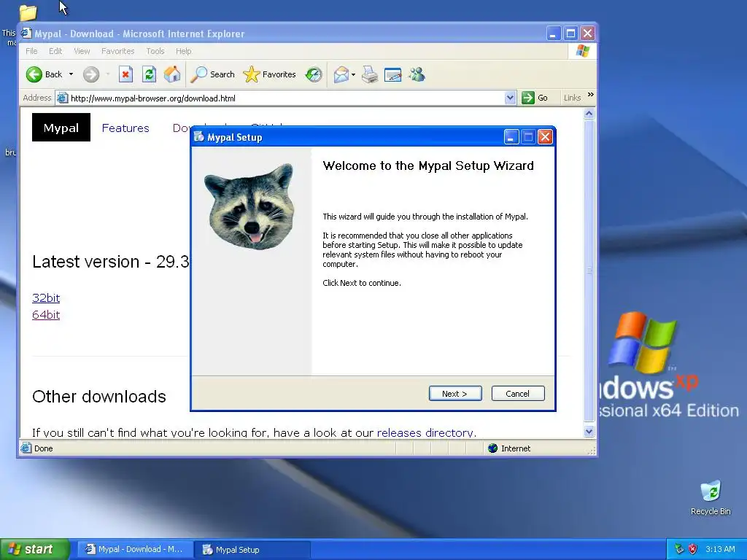The height and width of the screenshot is (560, 747).
Task: Open the Tools menu
Action: click(x=155, y=51)
